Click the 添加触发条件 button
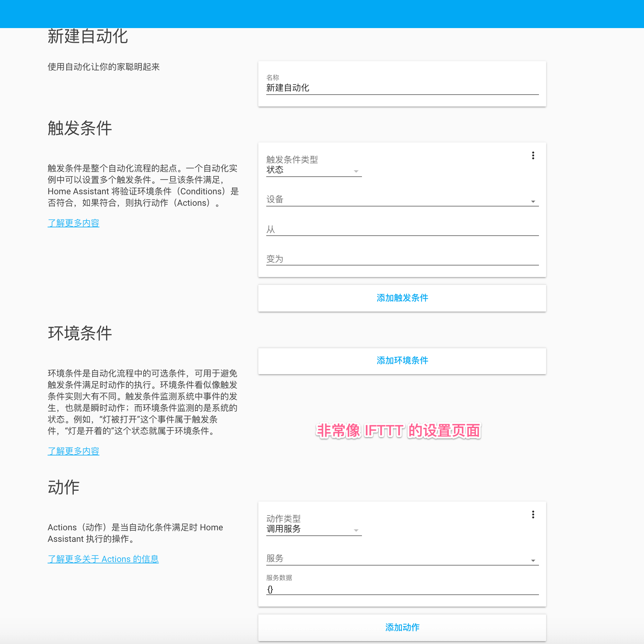 (402, 298)
